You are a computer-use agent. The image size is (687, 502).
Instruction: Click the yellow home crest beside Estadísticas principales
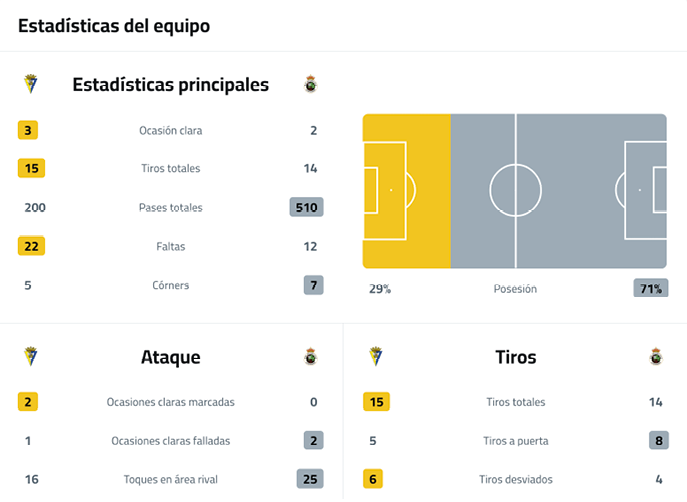tap(29, 85)
